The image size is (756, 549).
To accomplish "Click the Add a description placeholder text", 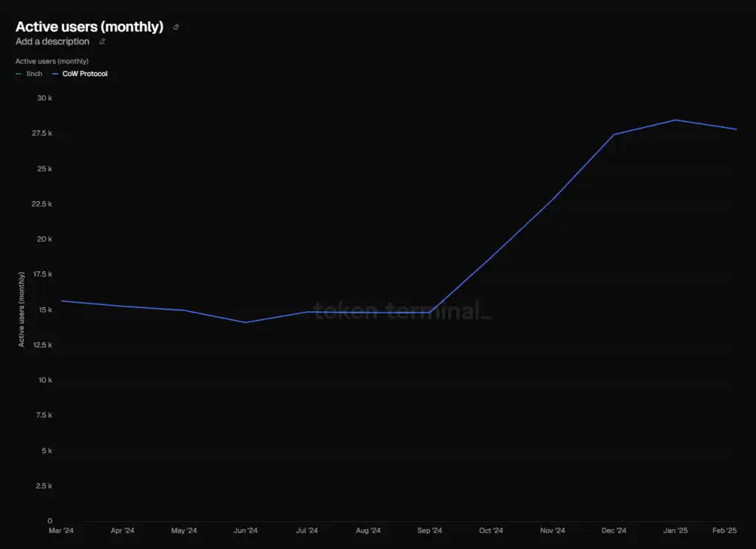I will click(52, 42).
